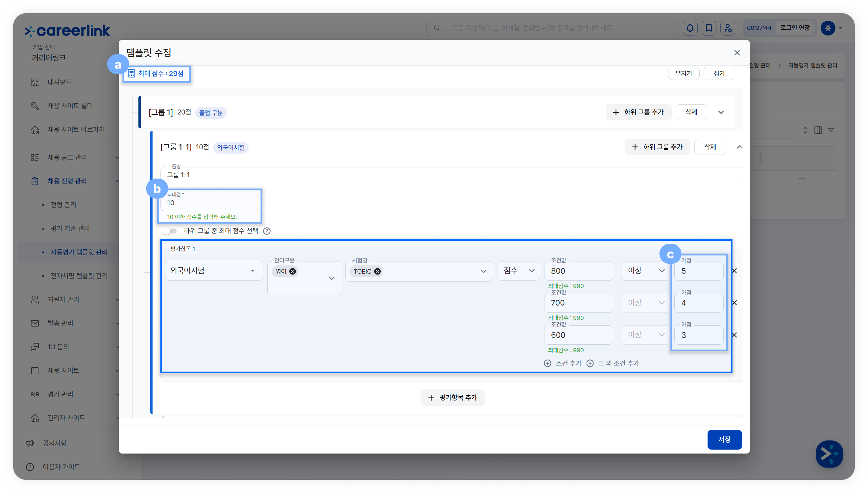868x493 pixels.
Task: Click the sort arrows icon behind dialog
Action: tap(805, 130)
